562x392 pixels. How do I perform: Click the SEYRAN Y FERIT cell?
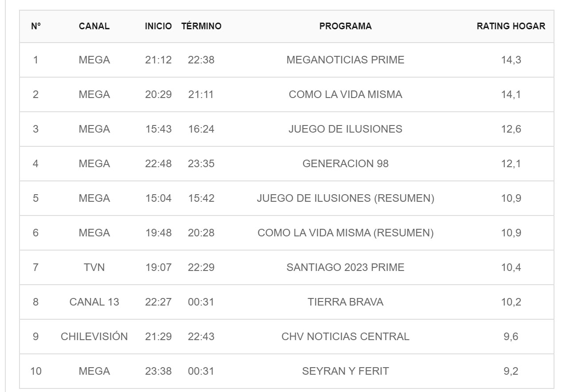(345, 371)
